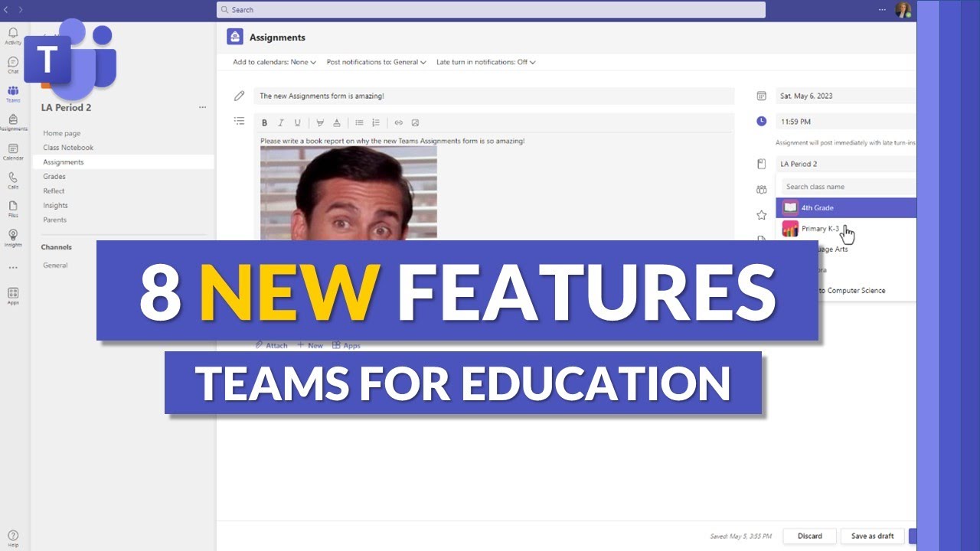Open Calendar in the left rail
Viewport: 980px width, 551px height.
pos(13,152)
